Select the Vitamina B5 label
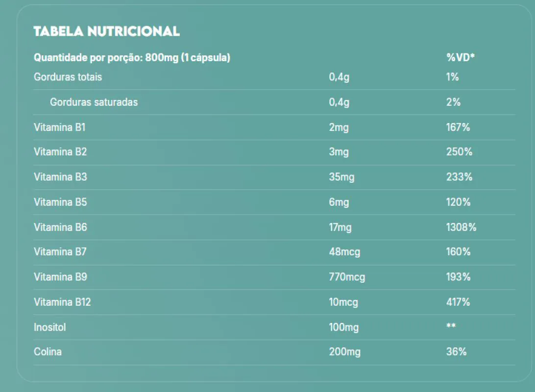535x392 pixels. [x=60, y=202]
